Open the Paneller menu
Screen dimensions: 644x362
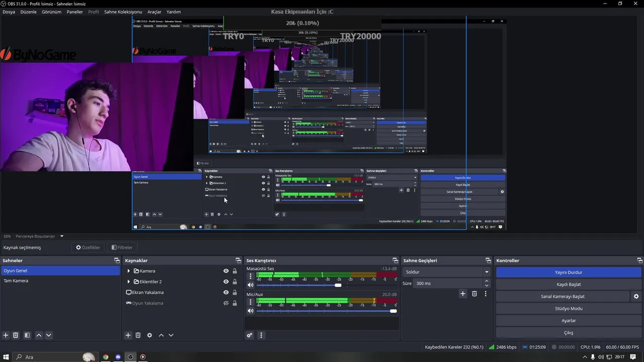click(x=74, y=12)
